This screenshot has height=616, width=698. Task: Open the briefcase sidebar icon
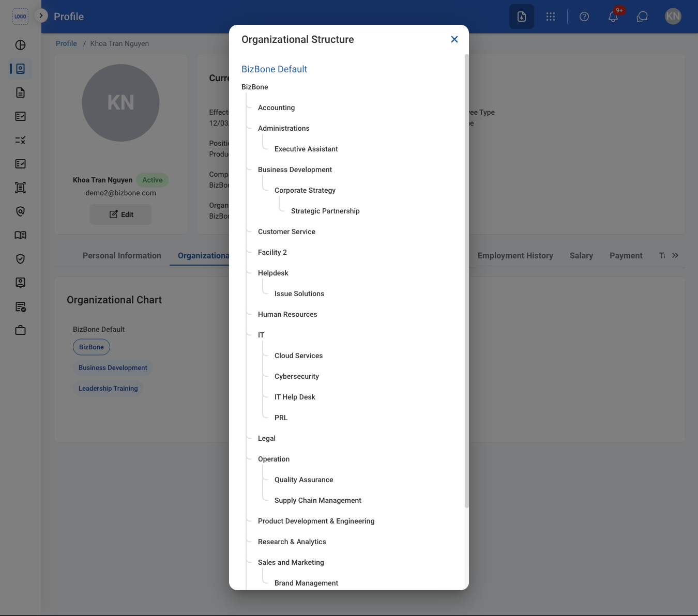tap(21, 330)
